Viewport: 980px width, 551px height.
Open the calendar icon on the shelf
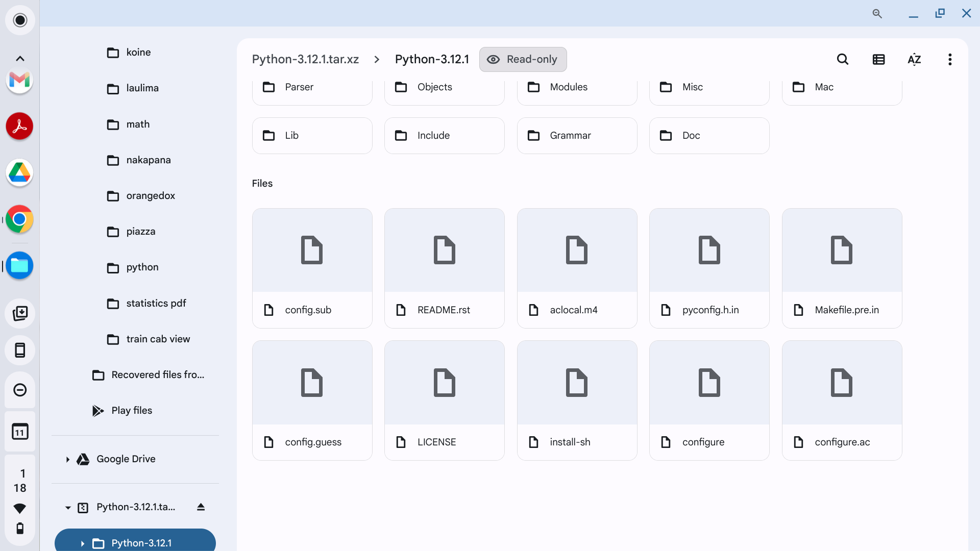[x=20, y=432]
